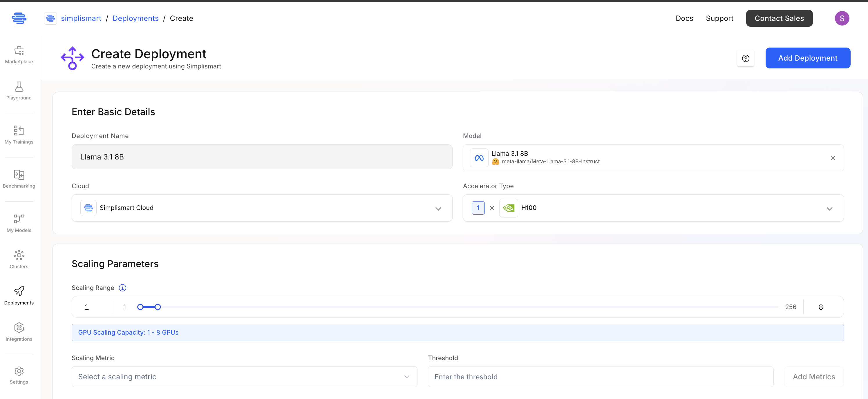Expand the Cloud dropdown
Viewport: 868px width, 399px height.
(x=438, y=208)
